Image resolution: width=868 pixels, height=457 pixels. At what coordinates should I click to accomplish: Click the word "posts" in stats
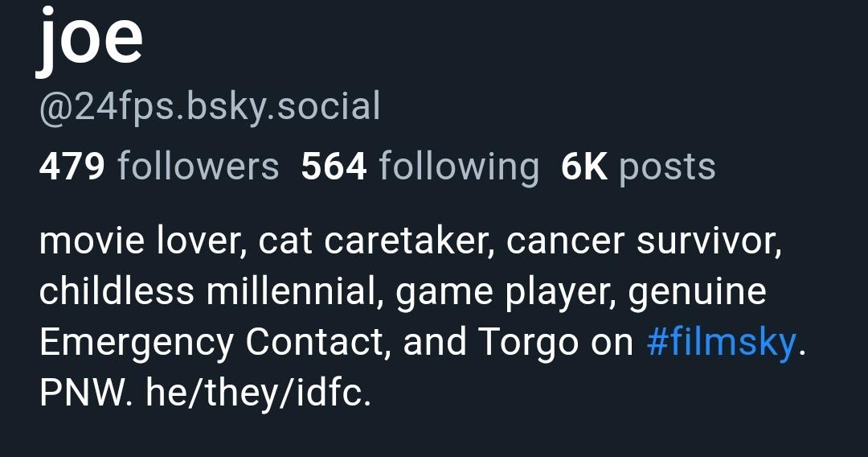(667, 167)
